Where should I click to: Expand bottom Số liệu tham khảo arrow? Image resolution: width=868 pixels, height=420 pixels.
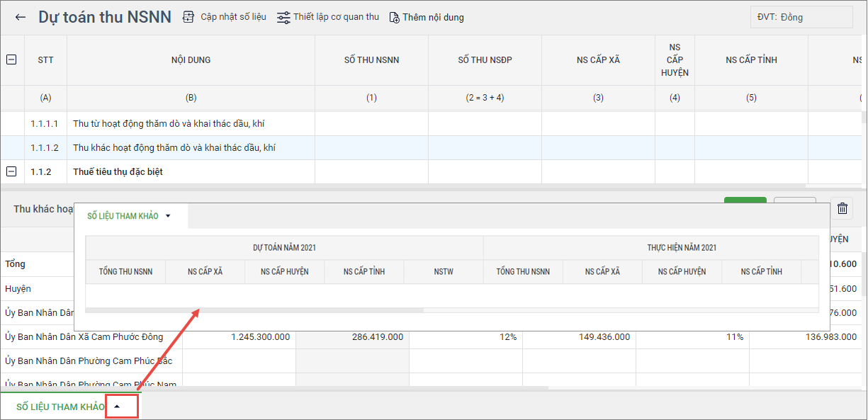[x=118, y=407]
